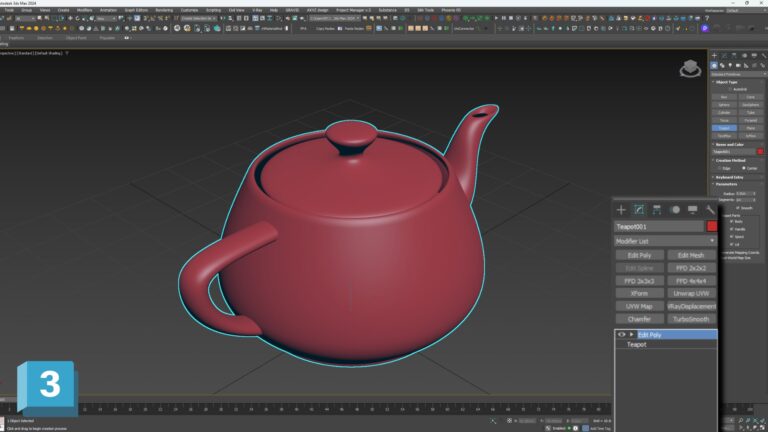Select the Teapot entry in modifier stack
Image resolution: width=768 pixels, height=432 pixels.
(637, 345)
